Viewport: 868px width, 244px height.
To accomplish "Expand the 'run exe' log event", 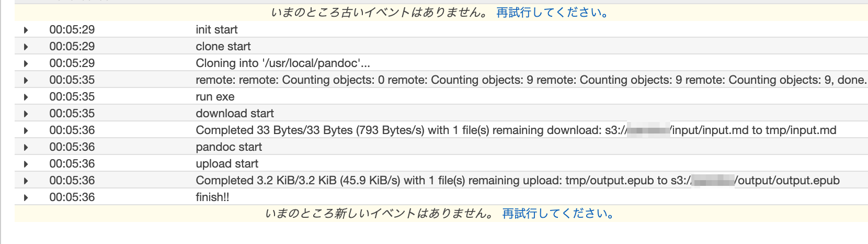I will (x=26, y=97).
